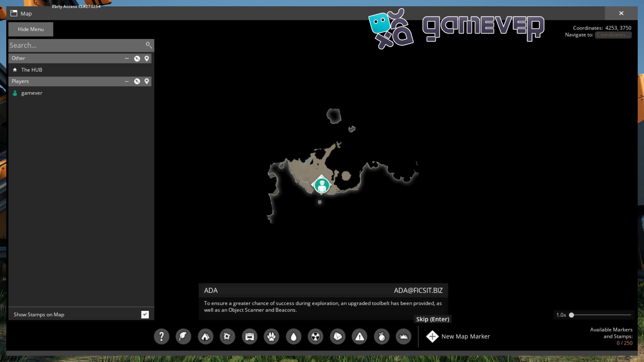Select the fruit berry stamp
This screenshot has height=362, width=644.
click(382, 336)
